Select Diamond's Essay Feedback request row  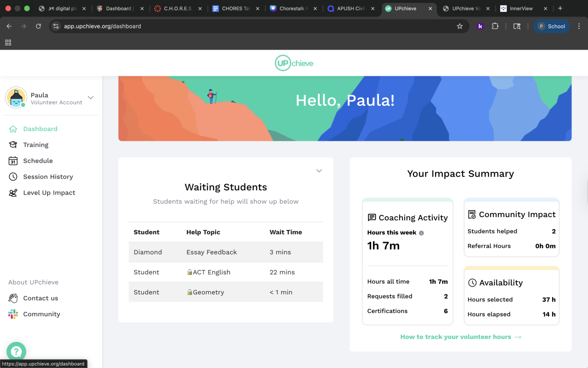tap(226, 252)
